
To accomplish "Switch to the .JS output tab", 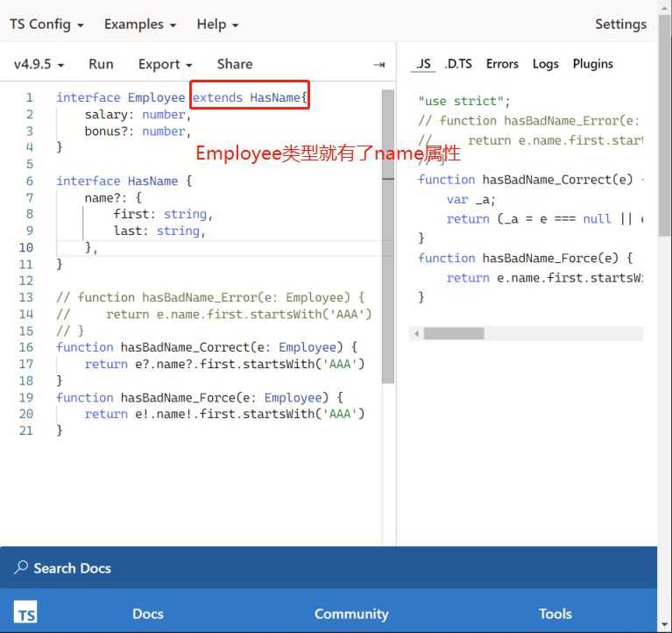I will [x=423, y=64].
